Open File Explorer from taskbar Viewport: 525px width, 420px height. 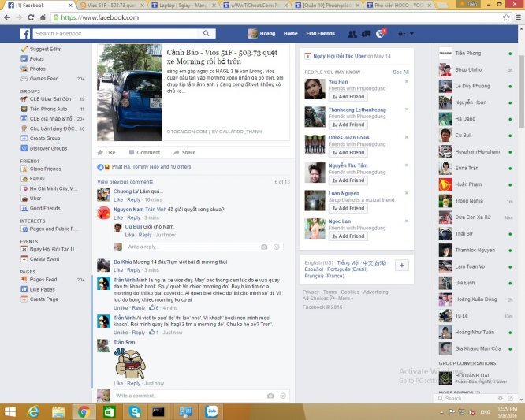pyautogui.click(x=58, y=411)
